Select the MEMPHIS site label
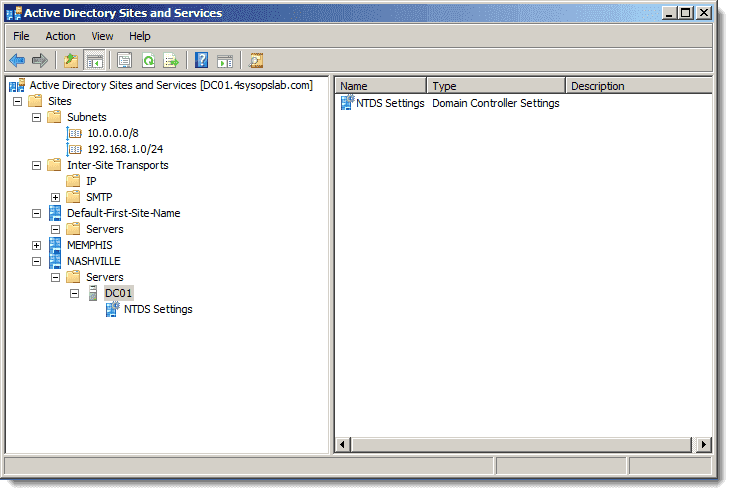This screenshot has width=733, height=495. [x=90, y=245]
